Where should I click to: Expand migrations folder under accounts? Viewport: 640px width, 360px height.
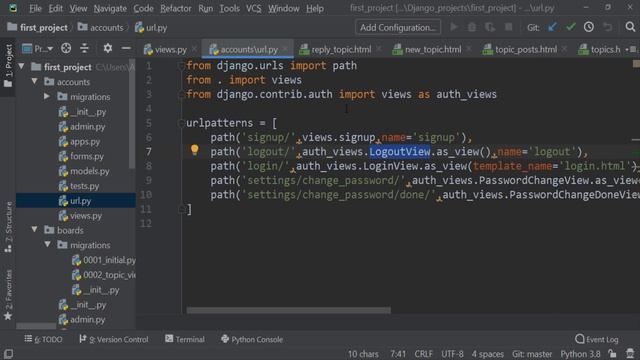(x=47, y=97)
